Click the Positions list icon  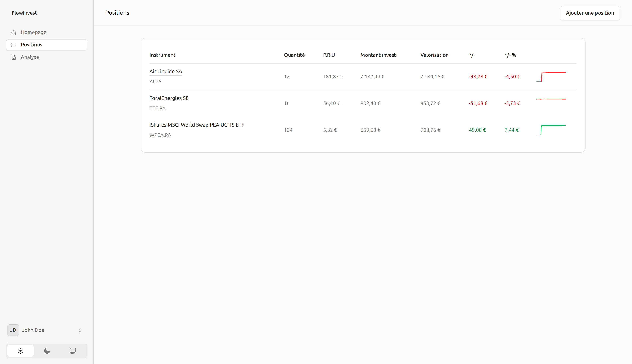[14, 45]
